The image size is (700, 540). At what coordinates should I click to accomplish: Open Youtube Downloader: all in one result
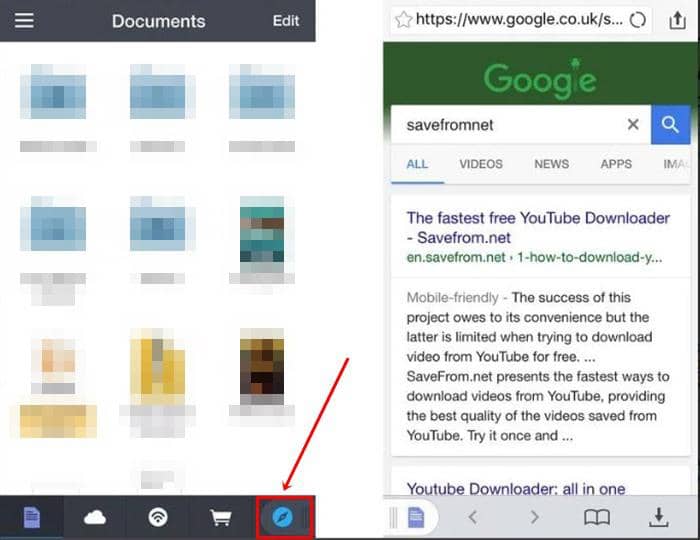(516, 489)
